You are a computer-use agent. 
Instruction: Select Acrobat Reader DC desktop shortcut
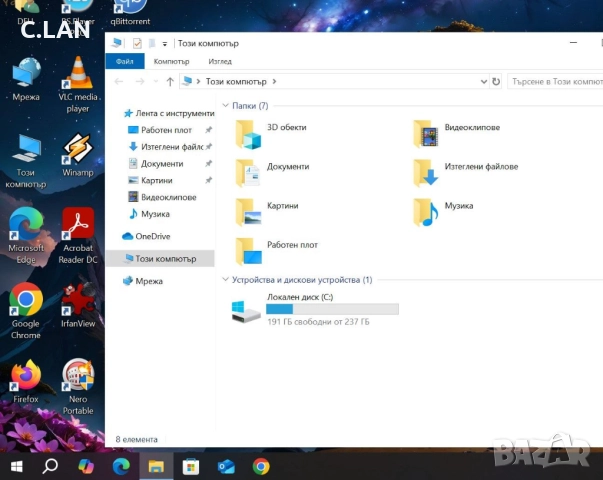coord(78,235)
